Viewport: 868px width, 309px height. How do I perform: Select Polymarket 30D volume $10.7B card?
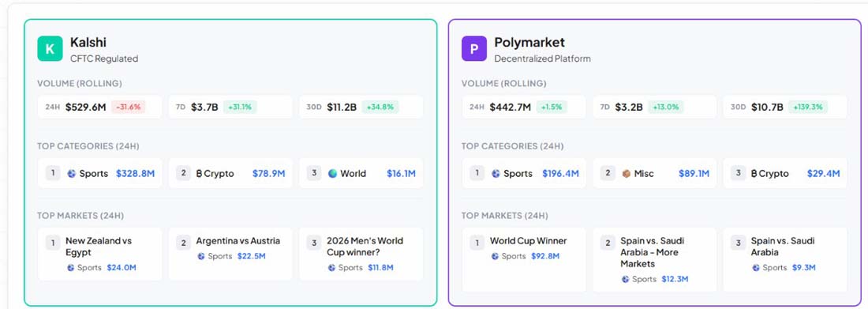coord(785,107)
